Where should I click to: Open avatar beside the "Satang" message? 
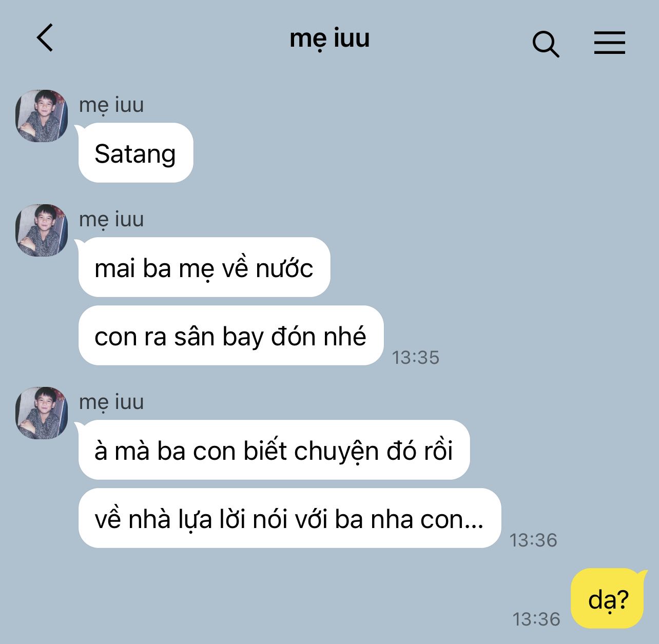42,115
